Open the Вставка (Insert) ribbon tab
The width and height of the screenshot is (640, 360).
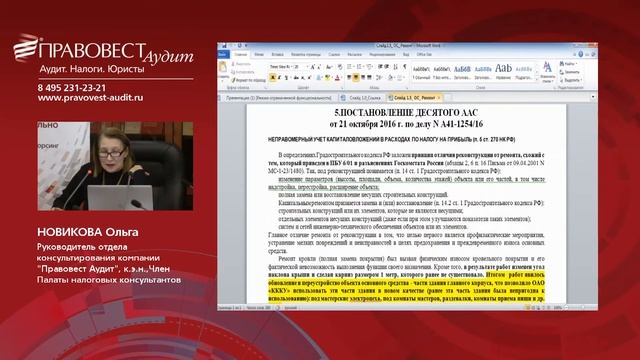tap(278, 54)
